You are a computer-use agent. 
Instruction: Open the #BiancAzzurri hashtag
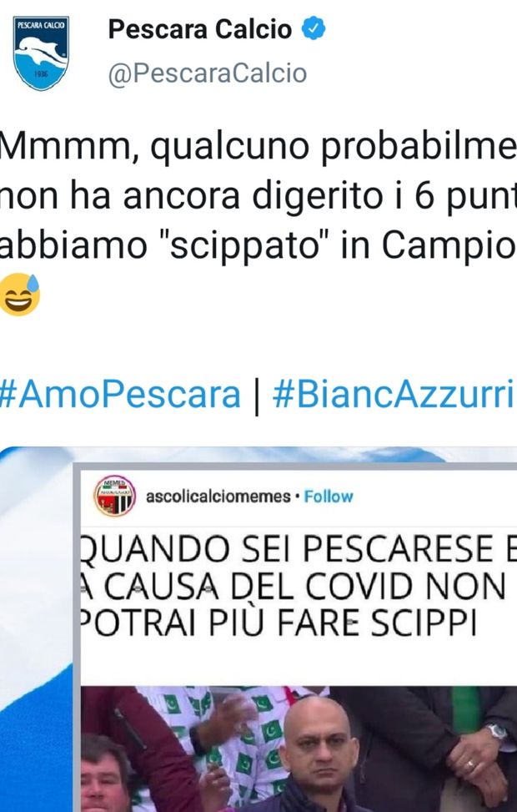(394, 394)
